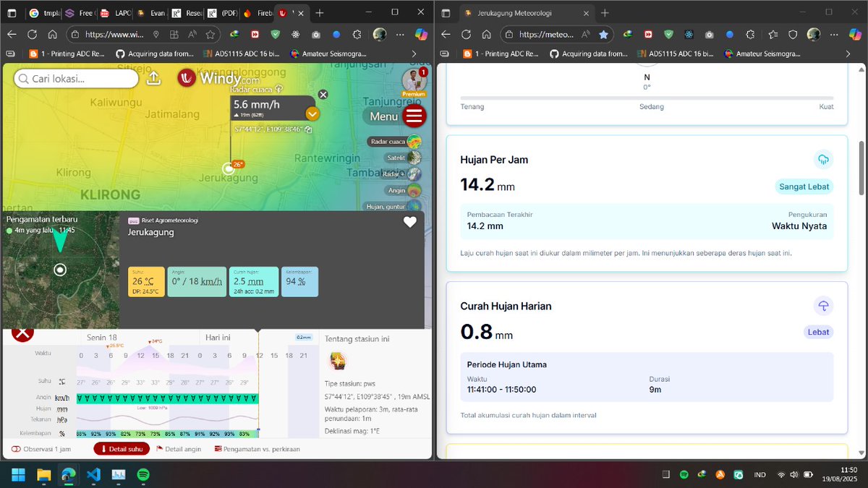Select the Angin wind layer icon
This screenshot has height=488, width=868.
coord(414,190)
